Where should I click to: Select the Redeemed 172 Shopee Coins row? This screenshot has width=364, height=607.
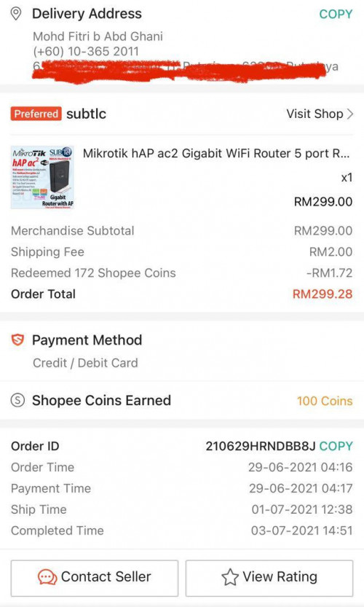[182, 273]
